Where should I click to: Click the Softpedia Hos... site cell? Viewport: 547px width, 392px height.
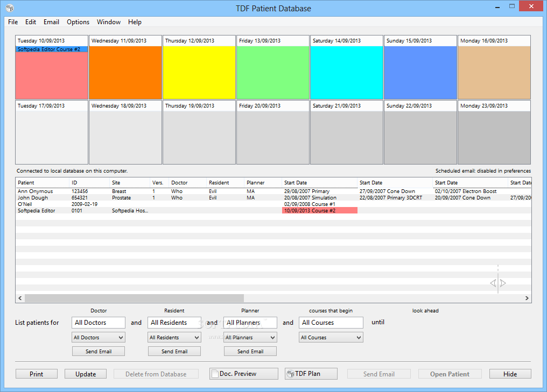click(x=130, y=210)
